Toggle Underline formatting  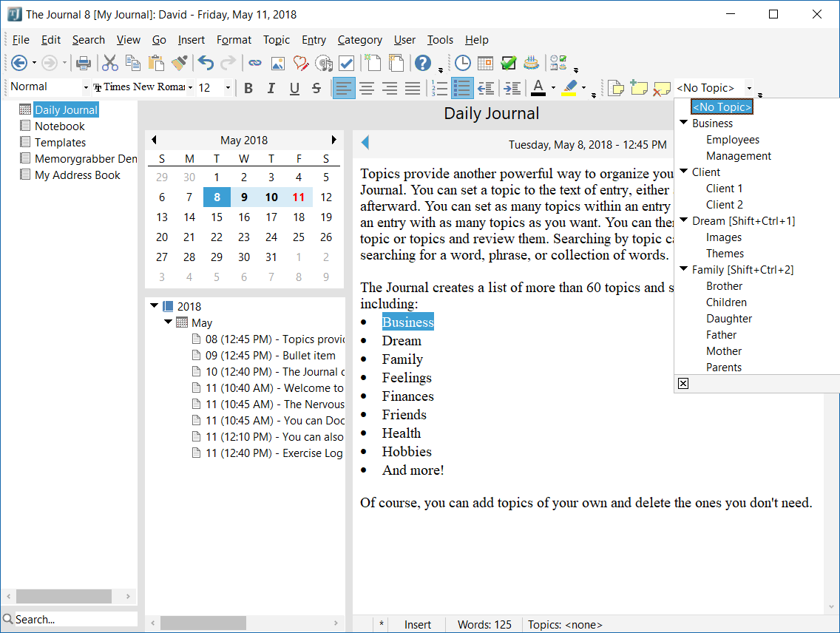coord(294,88)
